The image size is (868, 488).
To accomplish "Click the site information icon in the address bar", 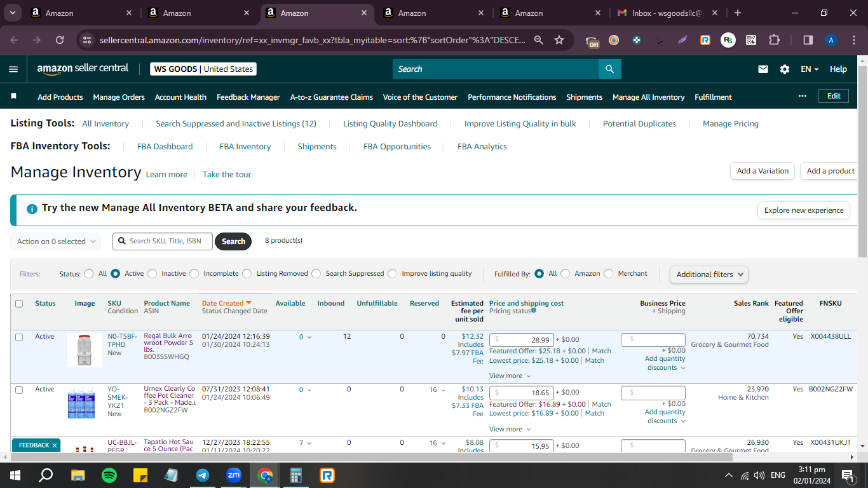I will [x=88, y=40].
